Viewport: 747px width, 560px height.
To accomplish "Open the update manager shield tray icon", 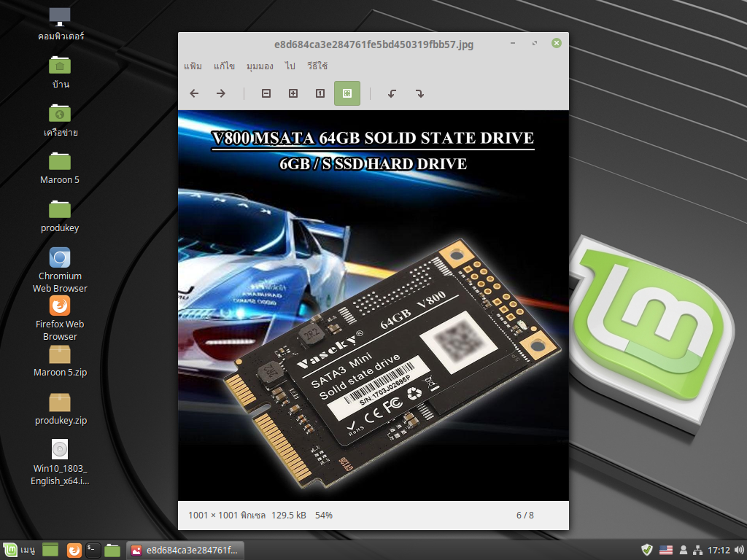I will click(x=646, y=550).
